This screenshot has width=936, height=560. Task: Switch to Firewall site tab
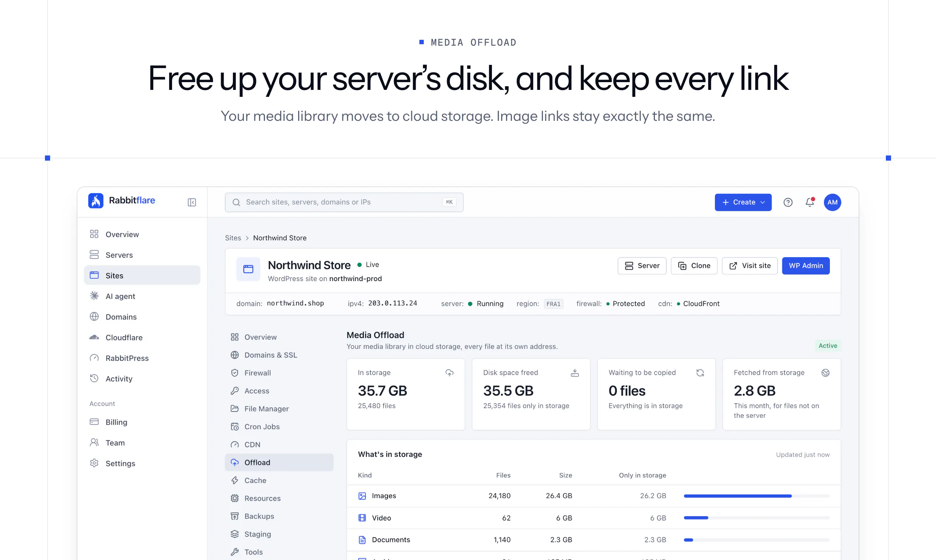[x=279, y=373]
